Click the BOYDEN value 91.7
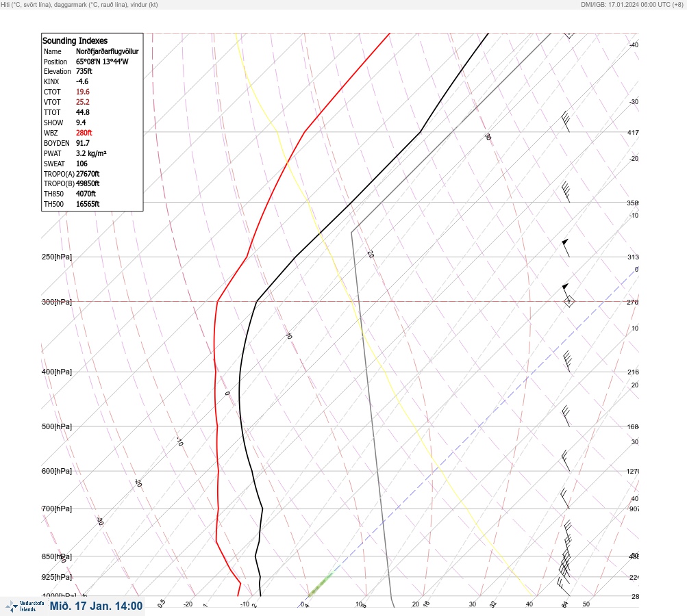This screenshot has width=687, height=616. (x=83, y=143)
